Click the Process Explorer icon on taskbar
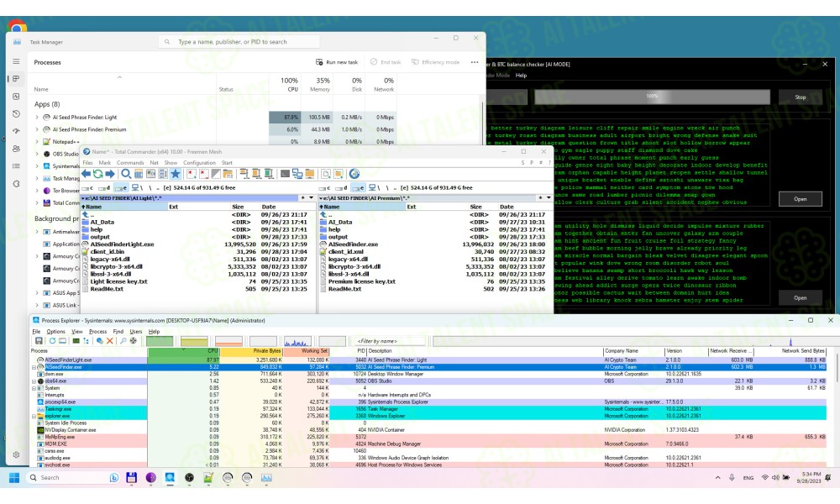 (170, 478)
